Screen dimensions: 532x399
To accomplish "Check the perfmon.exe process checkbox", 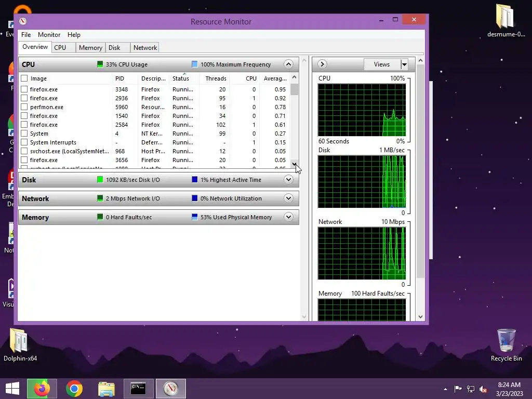I will [x=24, y=107].
